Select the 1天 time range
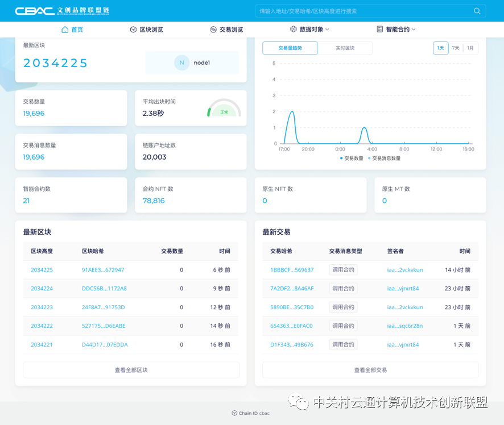This screenshot has height=425, width=504. click(x=440, y=48)
